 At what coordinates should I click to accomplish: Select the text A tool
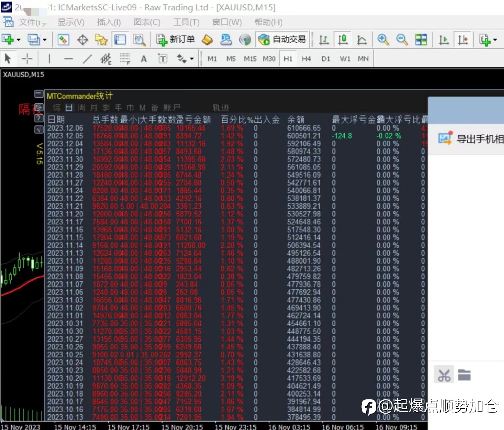[x=144, y=59]
